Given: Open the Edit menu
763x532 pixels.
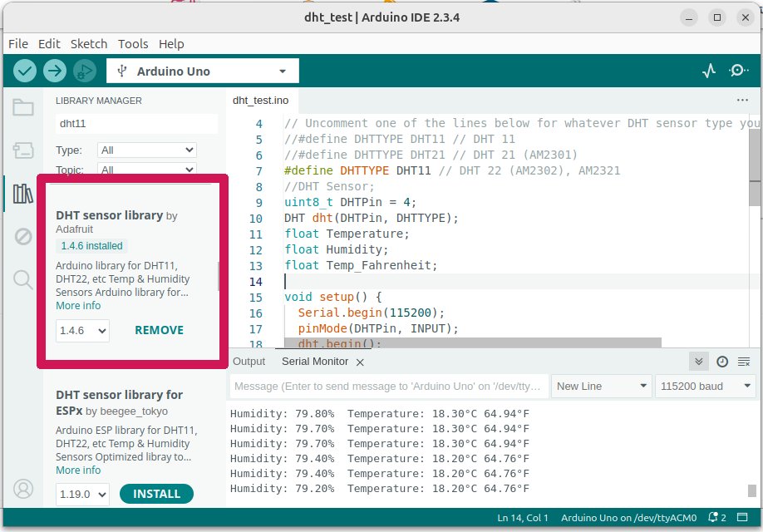Looking at the screenshot, I should pos(49,44).
